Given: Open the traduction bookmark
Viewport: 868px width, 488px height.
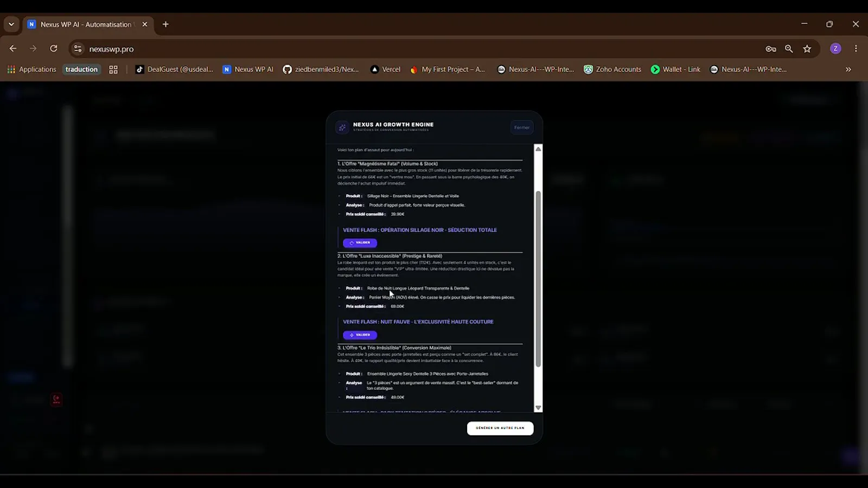Looking at the screenshot, I should coord(81,69).
